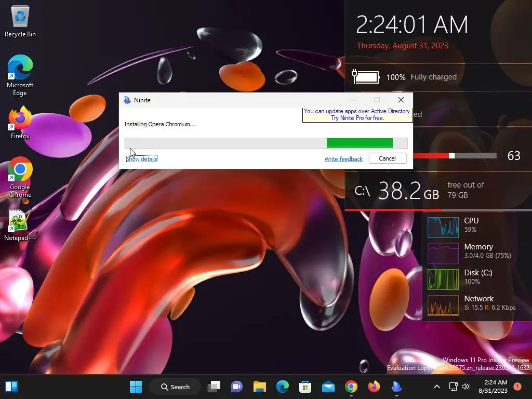Launch Firefox from the taskbar
532x399 pixels.
pos(374,387)
